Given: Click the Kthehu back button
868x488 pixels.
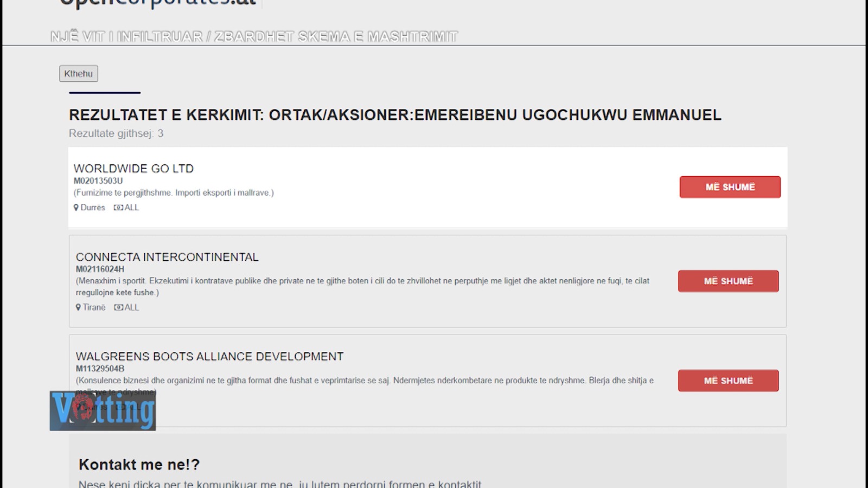Looking at the screenshot, I should coord(79,74).
